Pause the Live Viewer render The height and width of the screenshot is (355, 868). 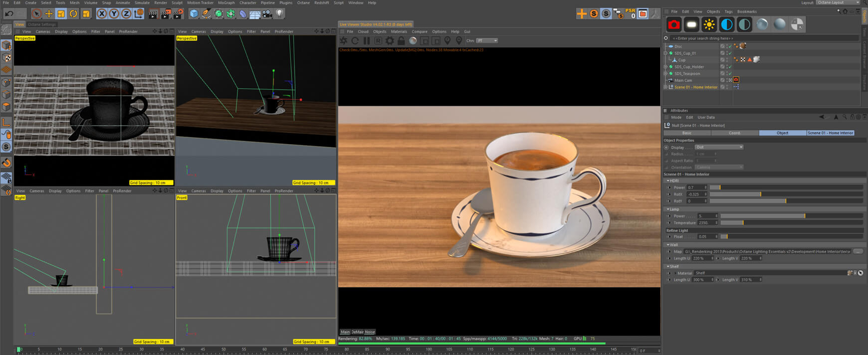point(367,41)
